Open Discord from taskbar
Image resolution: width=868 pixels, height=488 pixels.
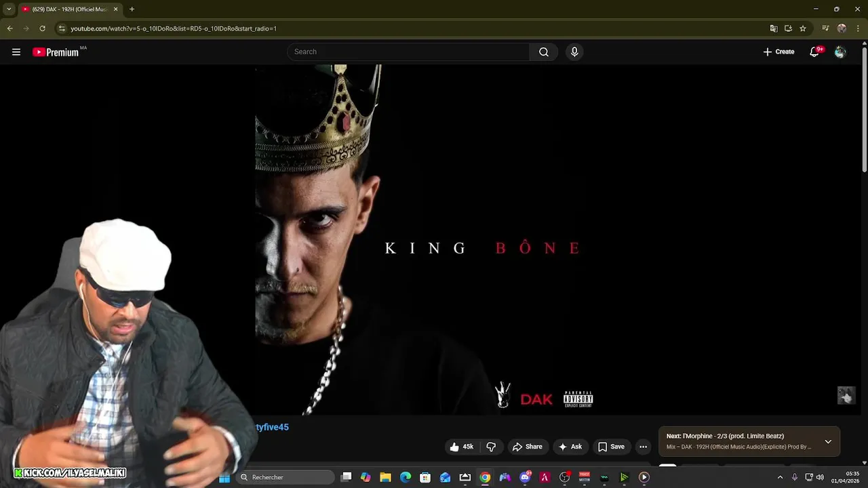pos(525,477)
